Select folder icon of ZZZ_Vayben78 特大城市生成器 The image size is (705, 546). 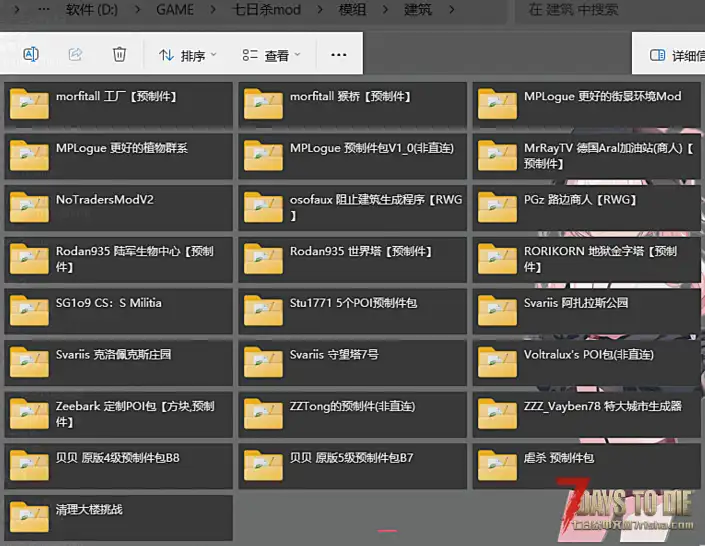497,414
